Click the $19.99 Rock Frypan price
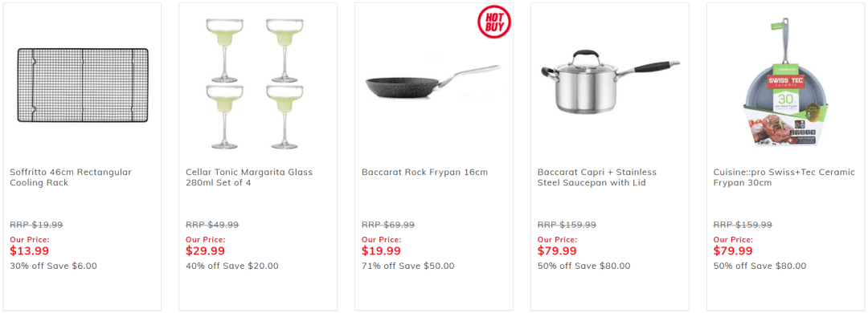Image resolution: width=868 pixels, height=313 pixels. click(382, 251)
